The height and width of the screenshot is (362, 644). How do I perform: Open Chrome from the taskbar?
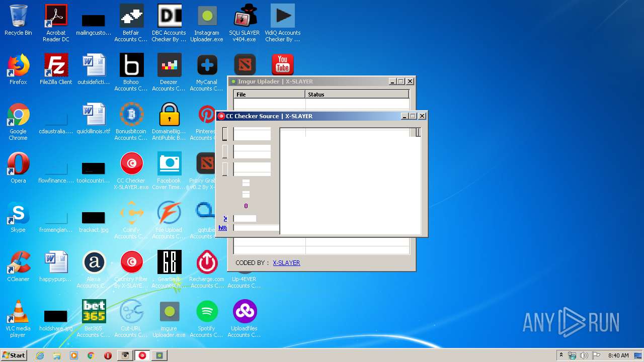[x=91, y=355]
